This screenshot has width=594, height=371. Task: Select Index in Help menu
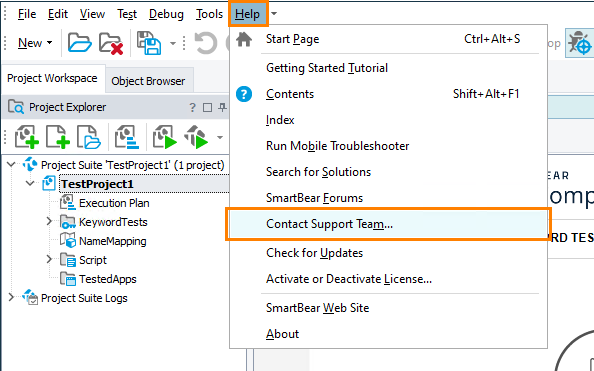click(x=388, y=120)
